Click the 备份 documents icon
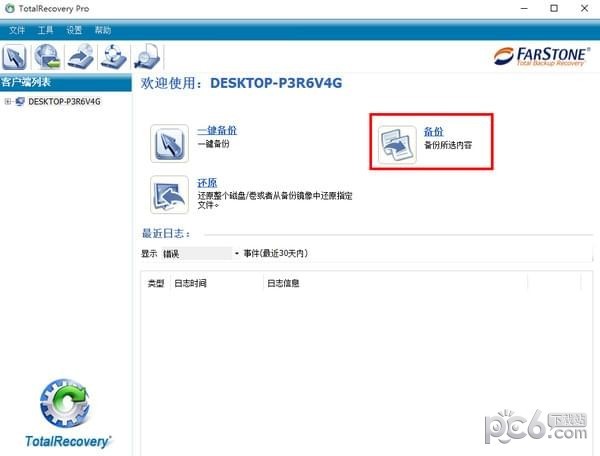This screenshot has width=600, height=456. click(397, 145)
